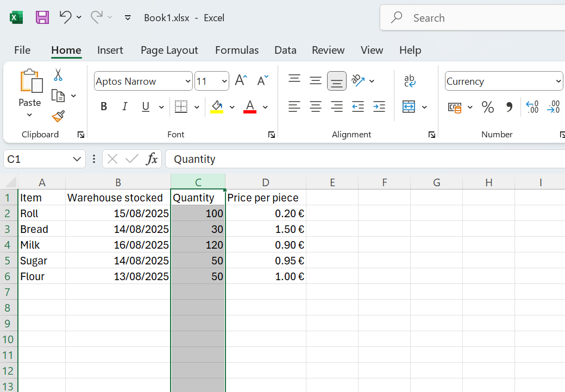Select cell with 15/08/2025

click(118, 213)
